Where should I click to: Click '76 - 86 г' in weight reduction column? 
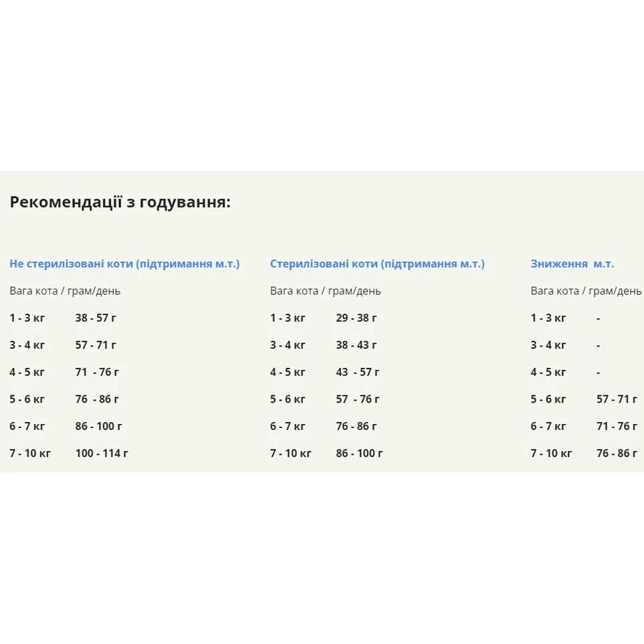pyautogui.click(x=617, y=453)
